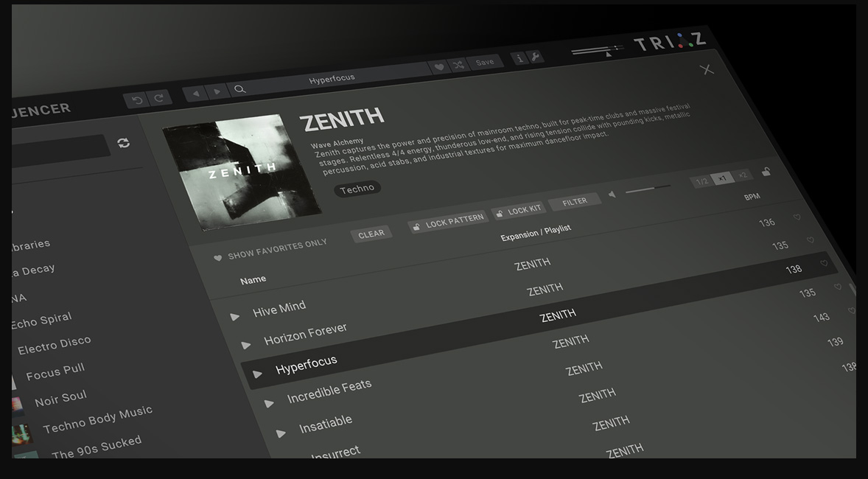Click the Clear button

pyautogui.click(x=371, y=234)
